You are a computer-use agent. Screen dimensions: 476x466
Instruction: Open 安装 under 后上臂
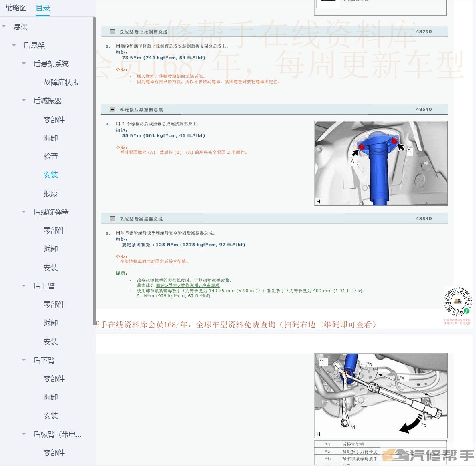pyautogui.click(x=51, y=341)
